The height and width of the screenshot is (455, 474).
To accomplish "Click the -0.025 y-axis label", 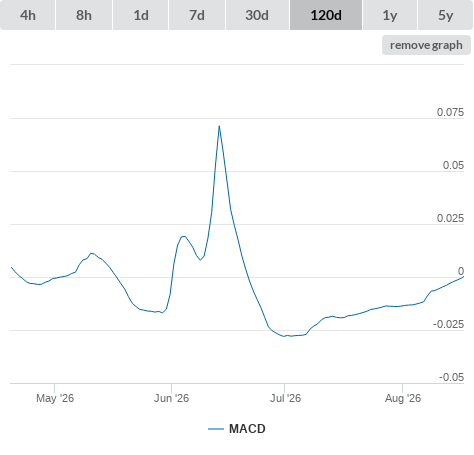I will [448, 324].
